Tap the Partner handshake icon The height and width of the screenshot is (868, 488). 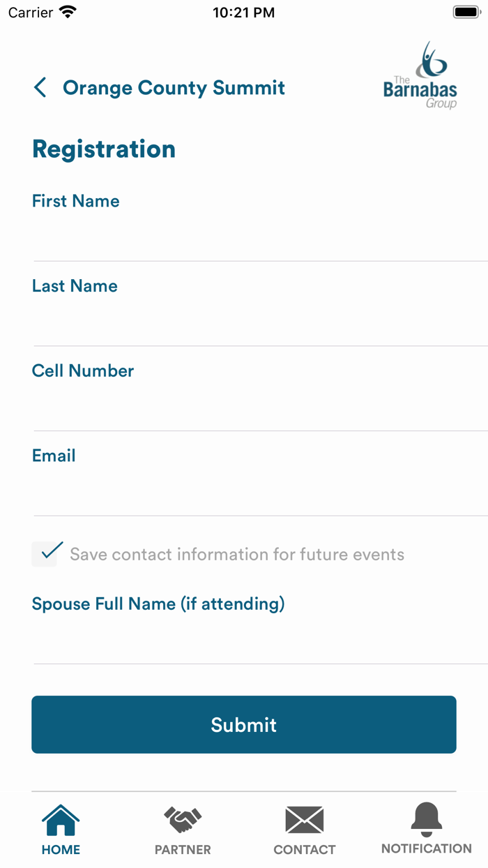183,820
